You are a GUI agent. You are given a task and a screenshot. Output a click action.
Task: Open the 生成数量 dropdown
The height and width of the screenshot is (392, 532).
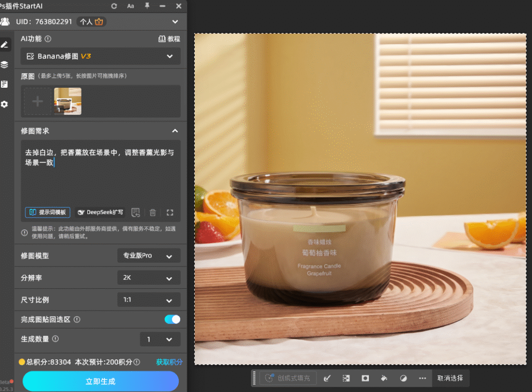point(160,339)
